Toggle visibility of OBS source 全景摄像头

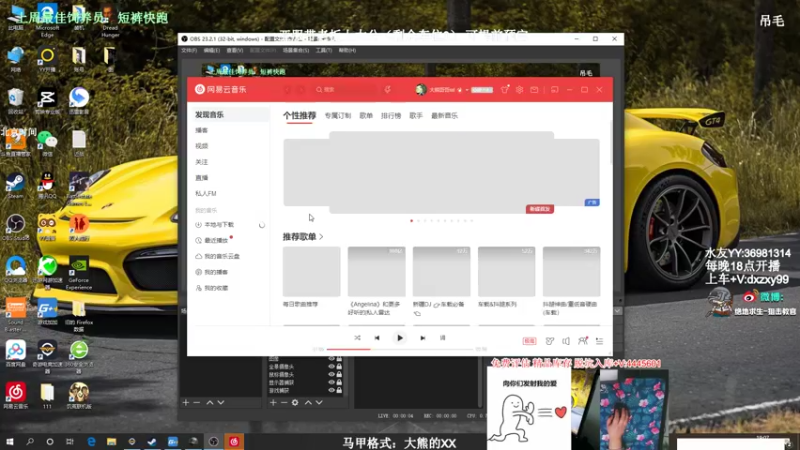tap(331, 367)
